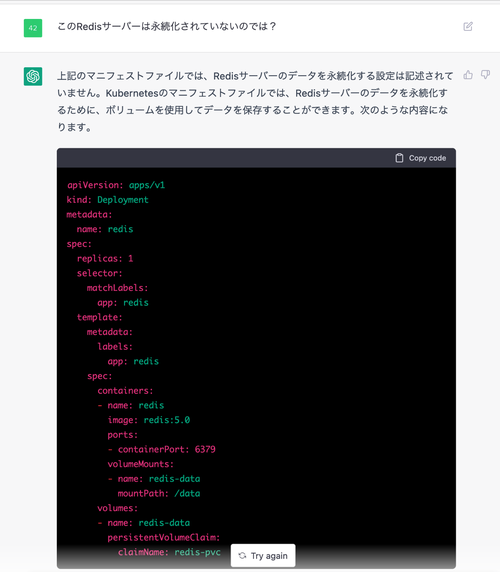500x572 pixels.
Task: Click 'kind: Deployment' code line
Action: click(x=108, y=200)
